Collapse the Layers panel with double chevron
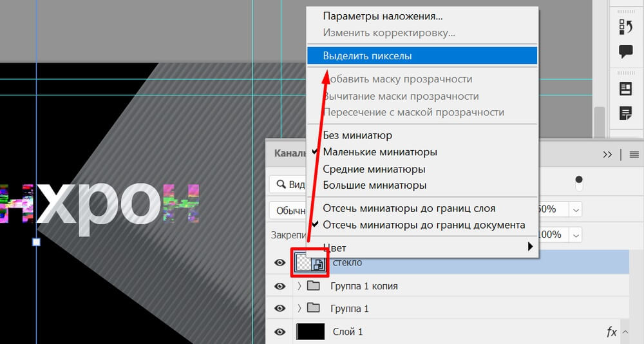 [x=607, y=155]
